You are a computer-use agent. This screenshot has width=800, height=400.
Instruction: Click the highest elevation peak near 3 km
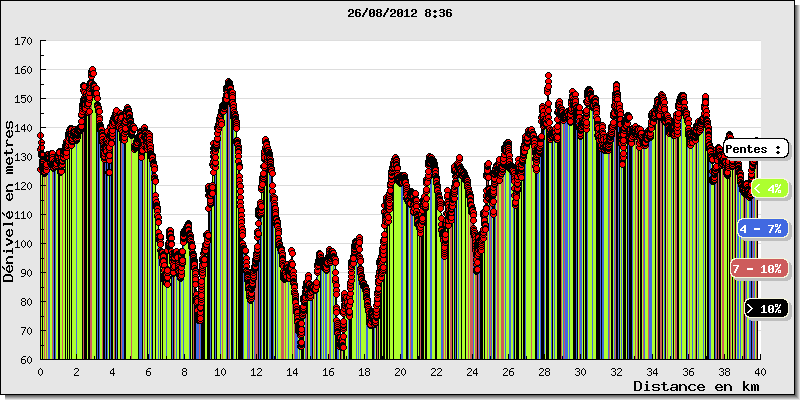point(92,71)
